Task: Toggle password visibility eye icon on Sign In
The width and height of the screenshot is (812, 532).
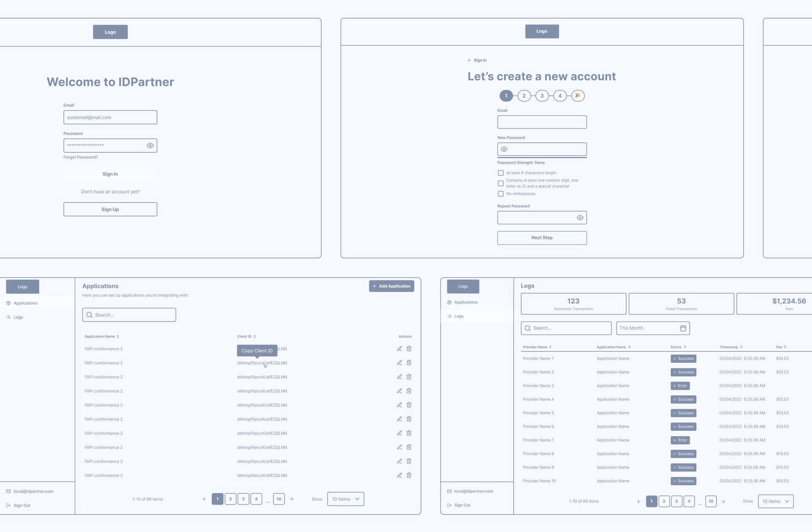Action: click(x=150, y=145)
